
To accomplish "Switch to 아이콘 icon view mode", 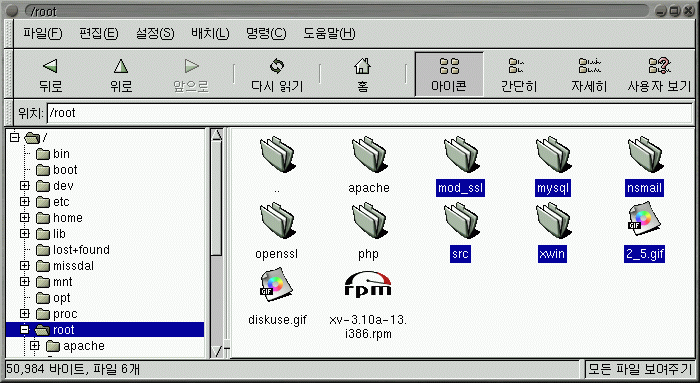I will 449,75.
